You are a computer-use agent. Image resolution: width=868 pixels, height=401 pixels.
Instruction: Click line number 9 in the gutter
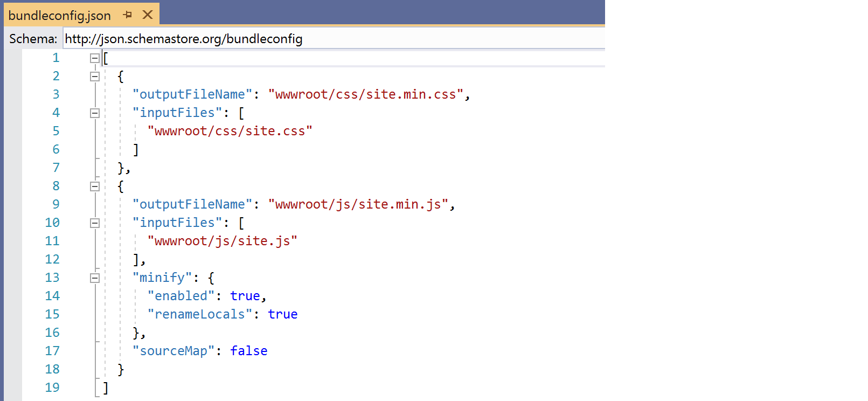56,204
